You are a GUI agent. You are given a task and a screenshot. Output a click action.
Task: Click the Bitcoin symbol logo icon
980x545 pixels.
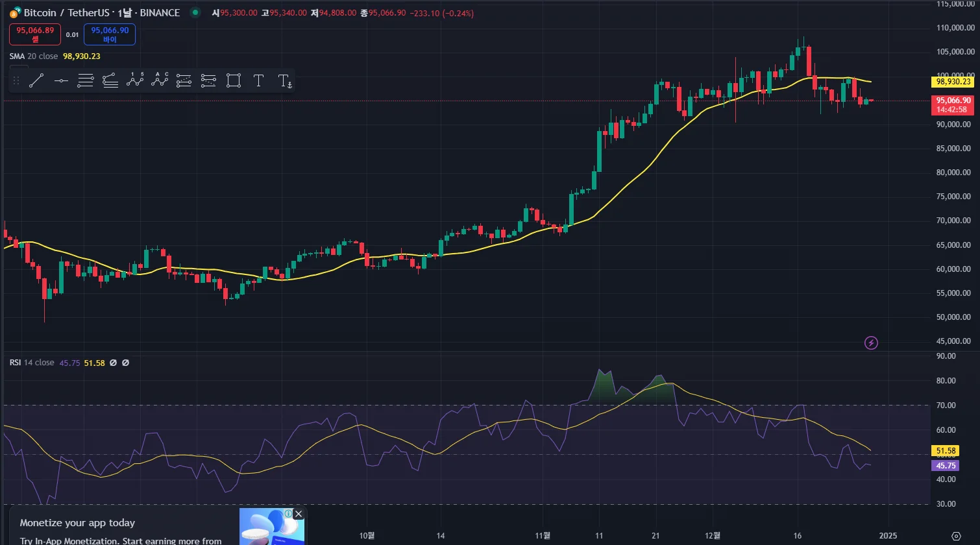pos(15,13)
